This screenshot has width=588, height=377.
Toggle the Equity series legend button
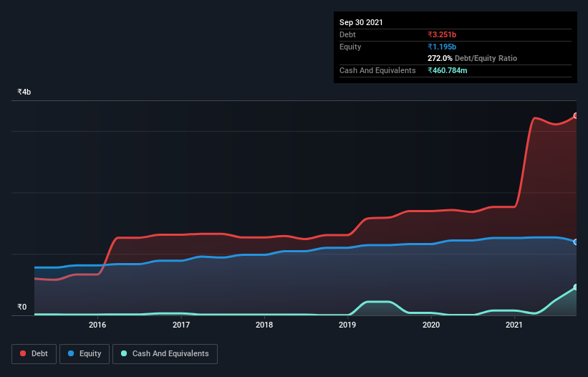tap(85, 354)
